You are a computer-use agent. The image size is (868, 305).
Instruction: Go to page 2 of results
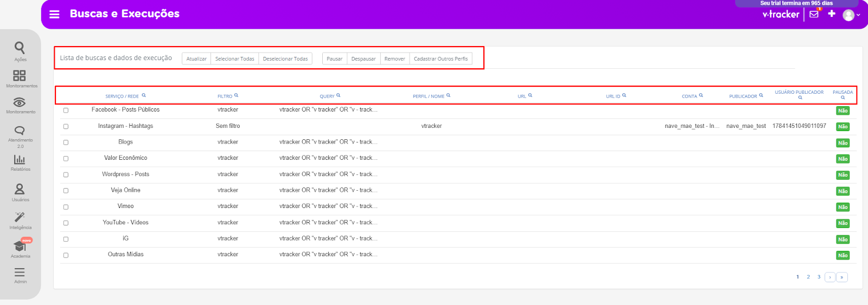click(x=808, y=277)
